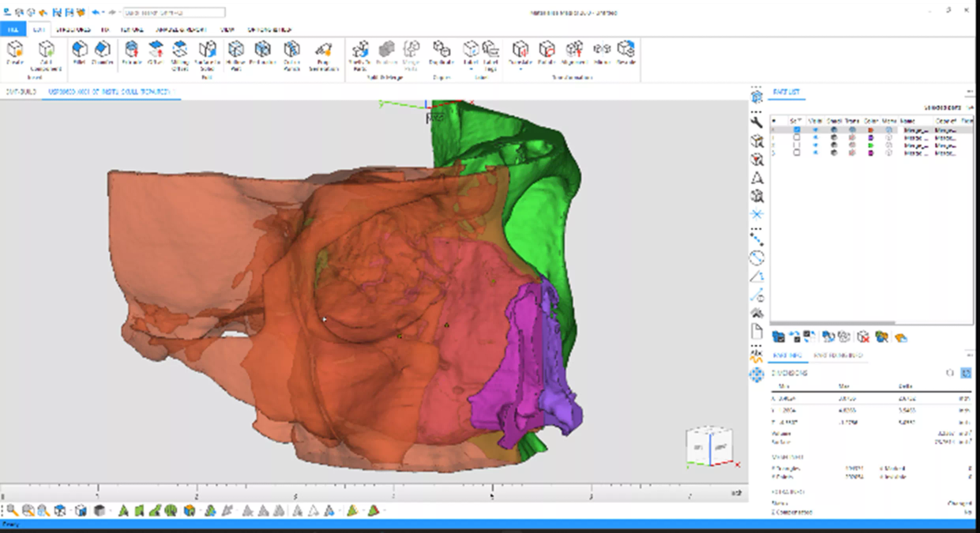The image size is (980, 533).
Task: Open the Label dropdown arrow
Action: click(471, 69)
